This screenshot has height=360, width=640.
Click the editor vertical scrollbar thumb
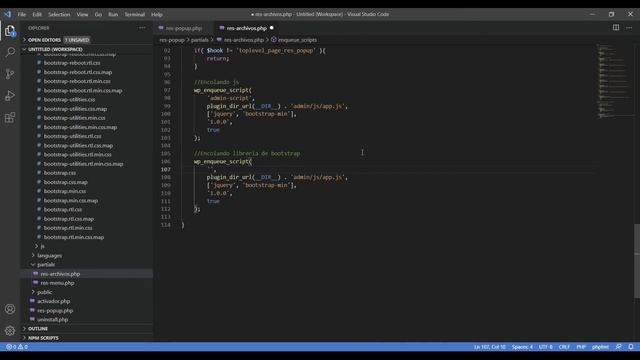click(637, 261)
